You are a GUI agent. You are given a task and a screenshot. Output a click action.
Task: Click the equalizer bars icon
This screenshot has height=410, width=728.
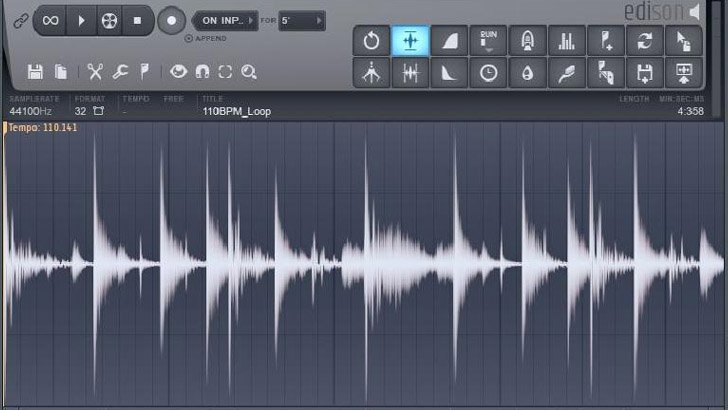click(567, 41)
